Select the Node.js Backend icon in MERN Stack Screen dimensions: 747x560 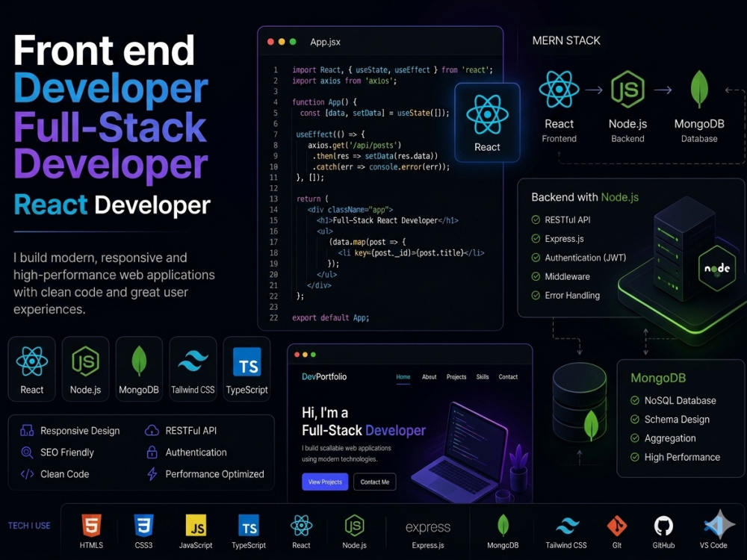click(x=627, y=89)
